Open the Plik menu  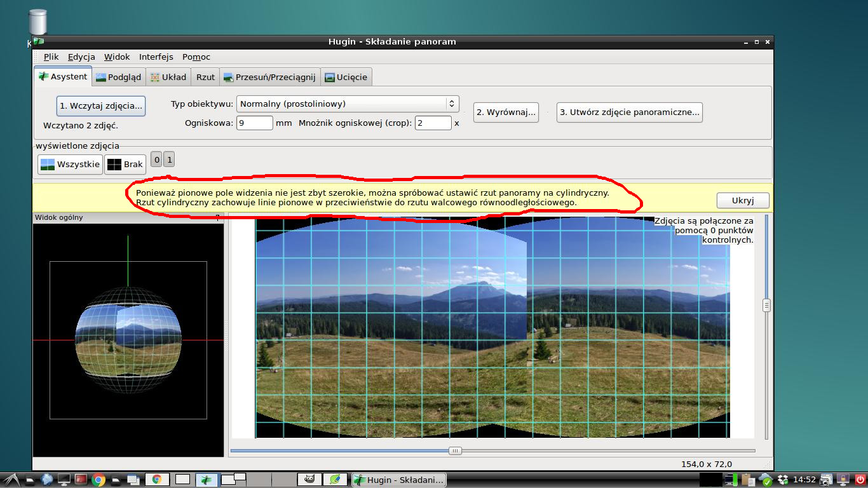(x=51, y=57)
